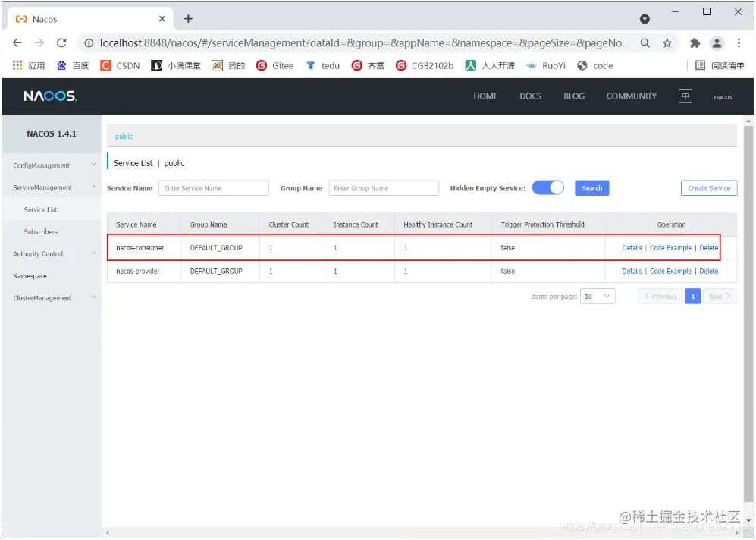
Task: Close the Nacos browser tab
Action: [x=162, y=19]
